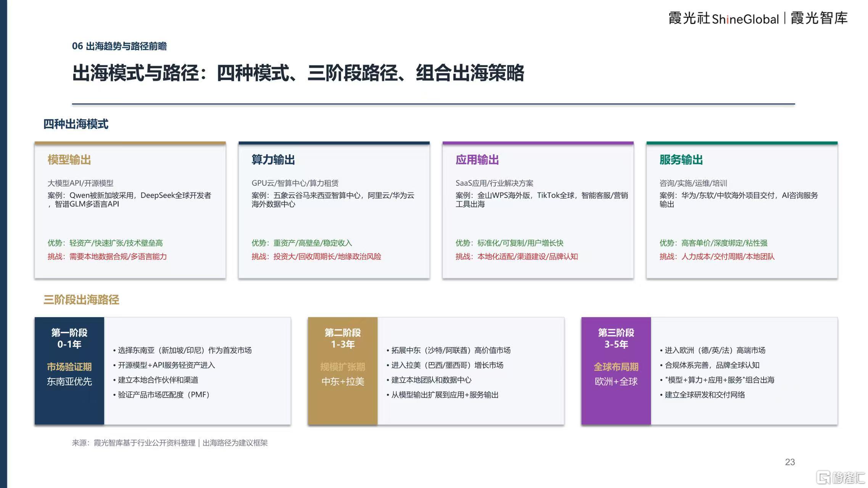The height and width of the screenshot is (488, 868).
Task: Click the 第一阶段 0-1年 label
Action: (x=69, y=338)
